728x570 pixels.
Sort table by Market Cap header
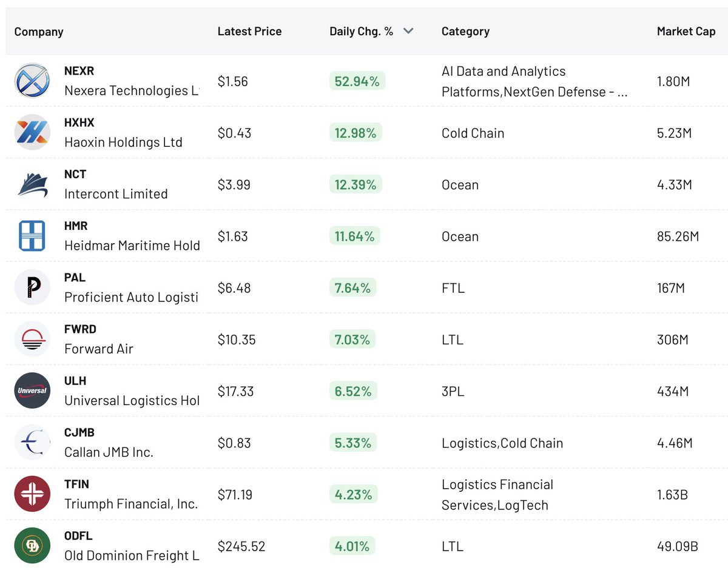click(686, 32)
